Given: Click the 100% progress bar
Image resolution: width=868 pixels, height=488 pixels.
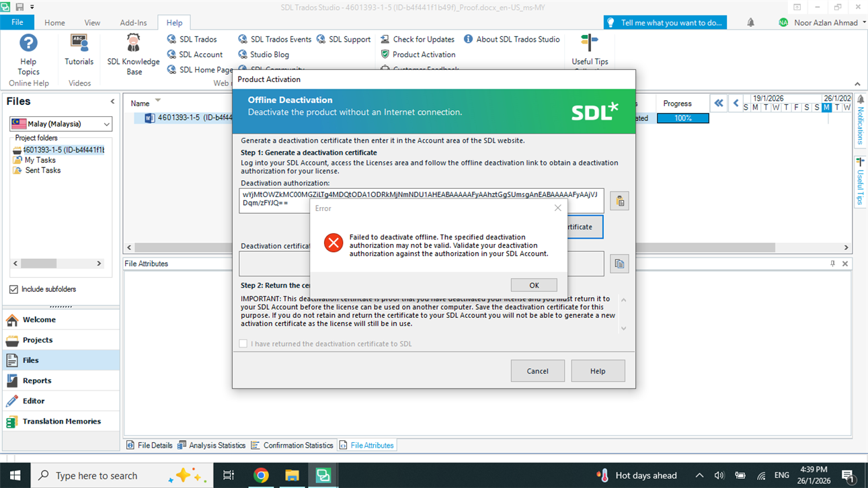Looking at the screenshot, I should [x=682, y=118].
